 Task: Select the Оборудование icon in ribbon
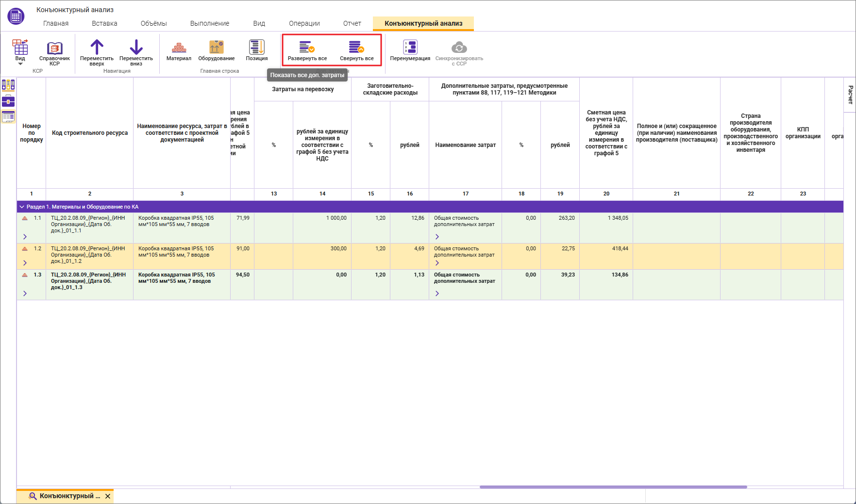tap(216, 48)
